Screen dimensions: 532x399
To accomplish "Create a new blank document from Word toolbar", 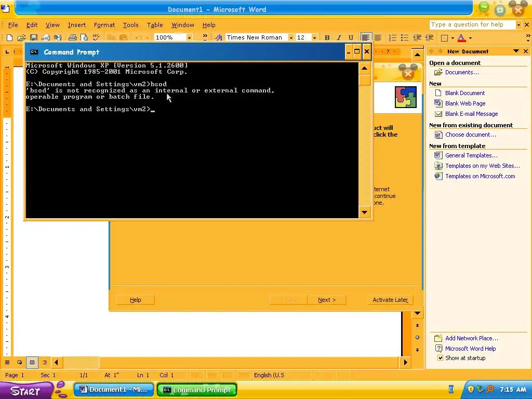I will click(x=9, y=37).
